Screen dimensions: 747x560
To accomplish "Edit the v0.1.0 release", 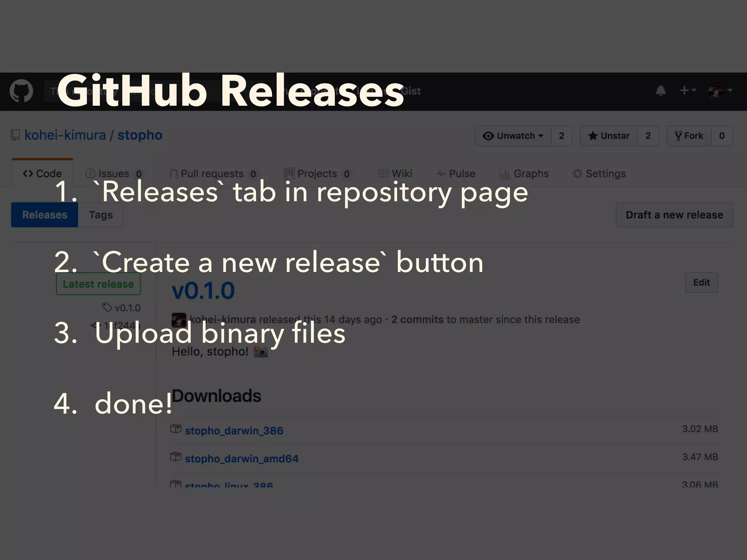I will coord(701,283).
